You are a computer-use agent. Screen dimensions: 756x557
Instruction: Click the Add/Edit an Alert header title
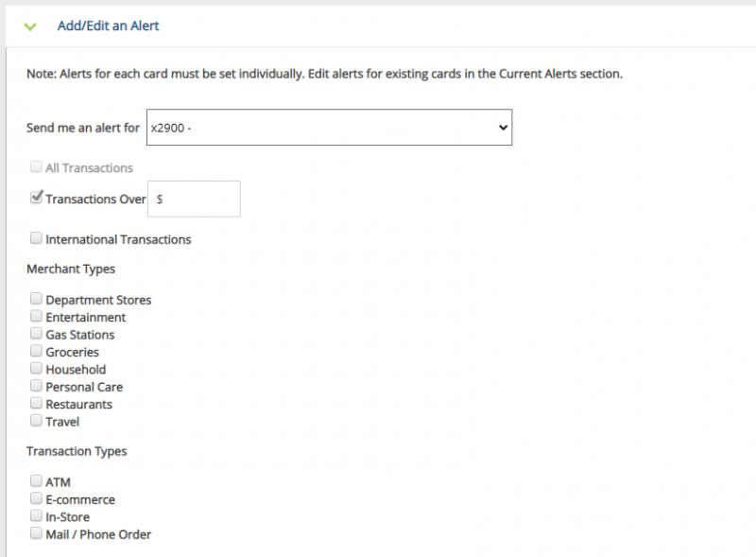108,26
